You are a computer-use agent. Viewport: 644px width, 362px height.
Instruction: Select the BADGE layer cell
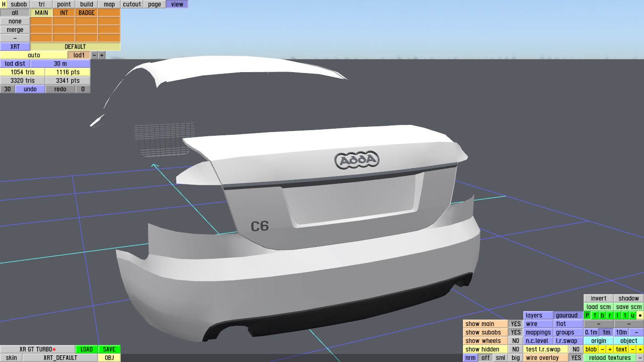(x=87, y=13)
